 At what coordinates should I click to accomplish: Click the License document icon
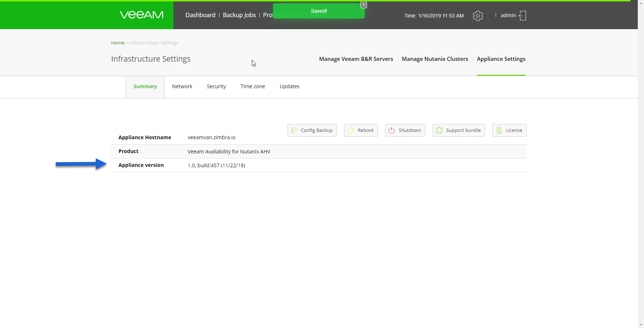coord(499,130)
